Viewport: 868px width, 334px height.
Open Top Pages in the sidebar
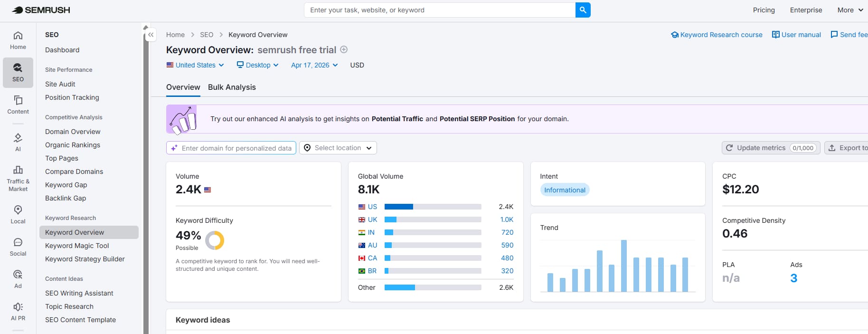pos(62,158)
